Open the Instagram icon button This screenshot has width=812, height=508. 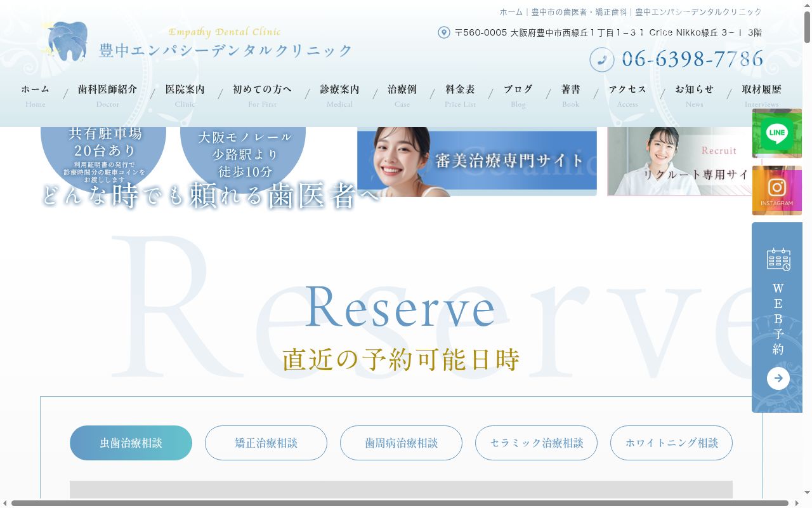[x=777, y=190]
